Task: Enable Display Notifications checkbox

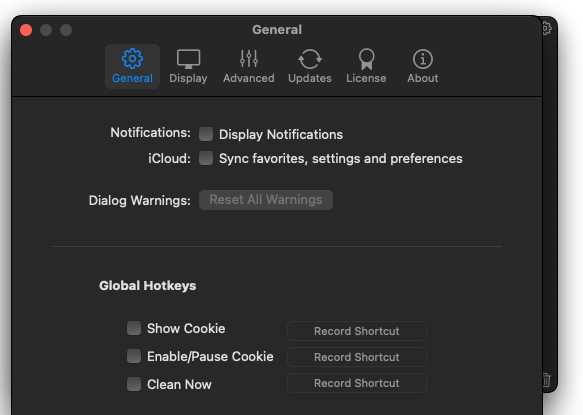Action: coord(206,134)
